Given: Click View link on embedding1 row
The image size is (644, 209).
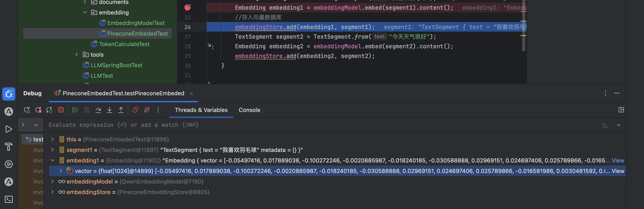Looking at the screenshot, I should [x=618, y=160].
